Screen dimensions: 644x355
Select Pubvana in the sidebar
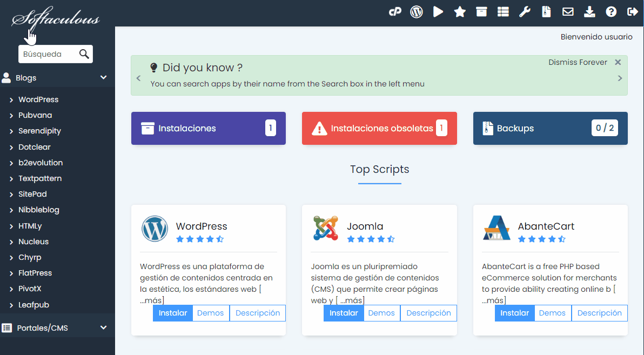(x=35, y=115)
